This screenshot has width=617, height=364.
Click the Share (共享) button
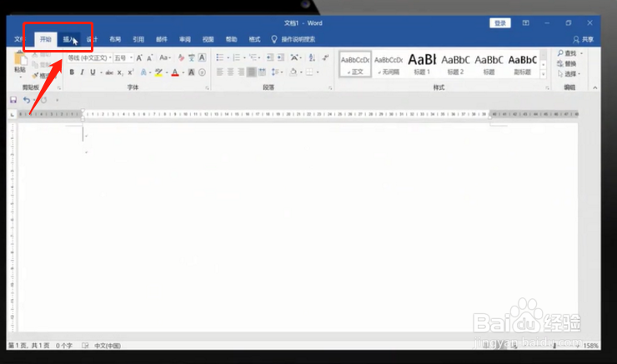[x=583, y=39]
